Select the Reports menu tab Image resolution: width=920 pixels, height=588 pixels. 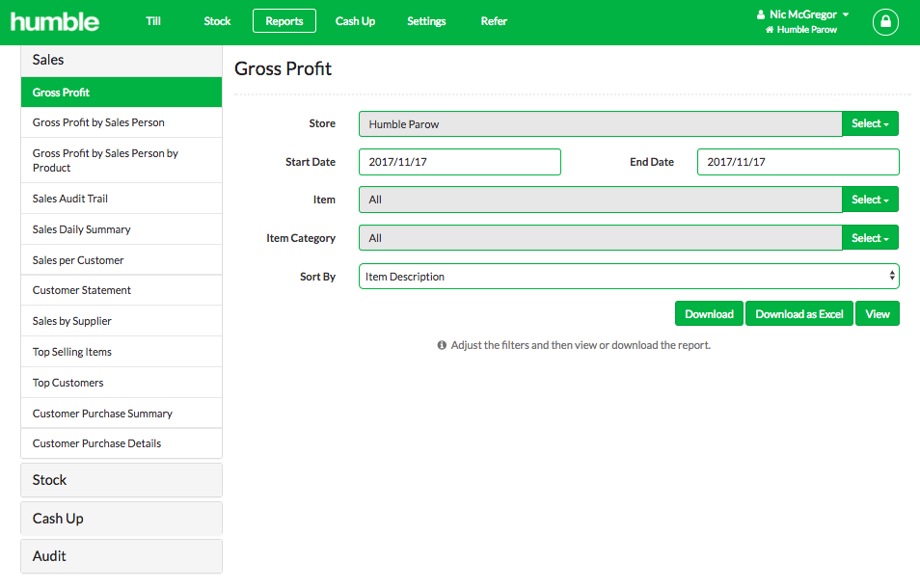click(x=284, y=21)
